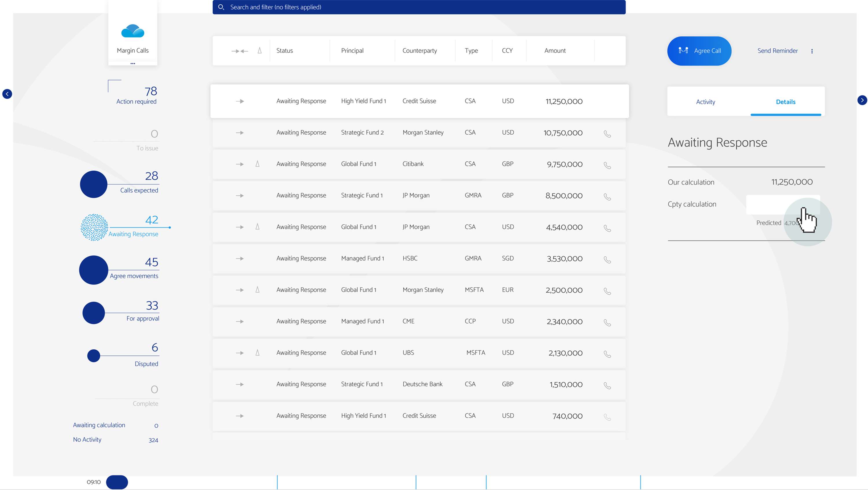868x490 pixels.
Task: Sort by Amount column header
Action: tap(555, 51)
